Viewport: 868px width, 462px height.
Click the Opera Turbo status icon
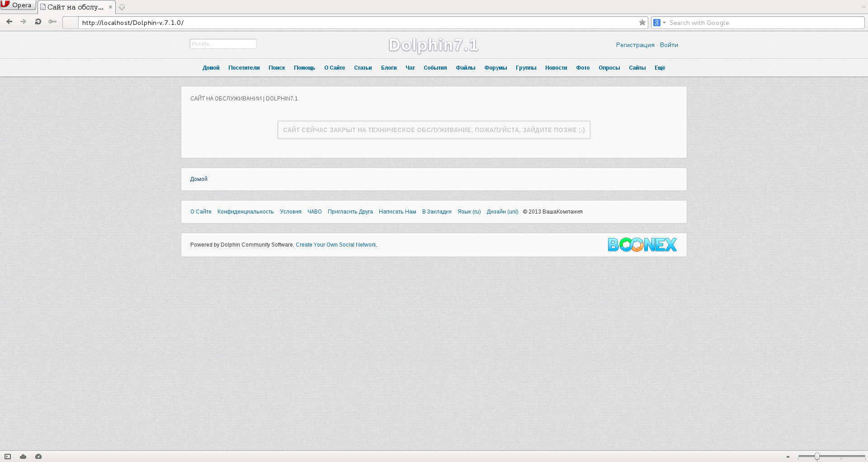click(x=38, y=457)
